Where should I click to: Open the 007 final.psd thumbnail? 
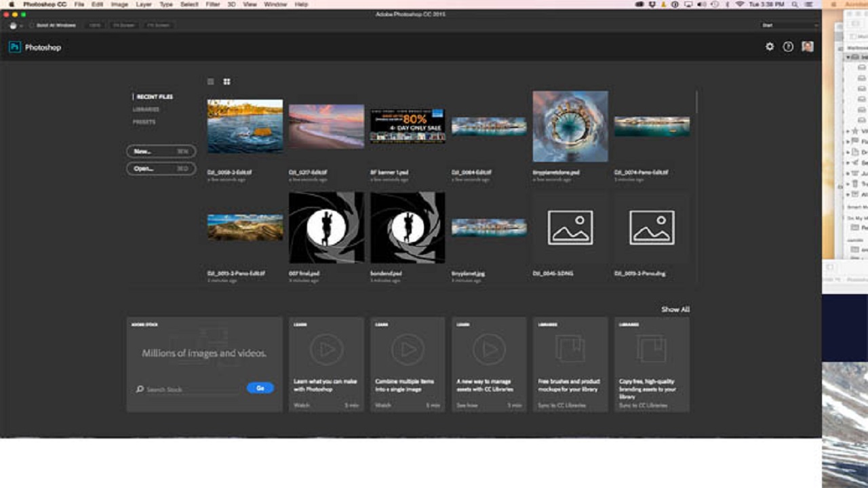coord(326,228)
